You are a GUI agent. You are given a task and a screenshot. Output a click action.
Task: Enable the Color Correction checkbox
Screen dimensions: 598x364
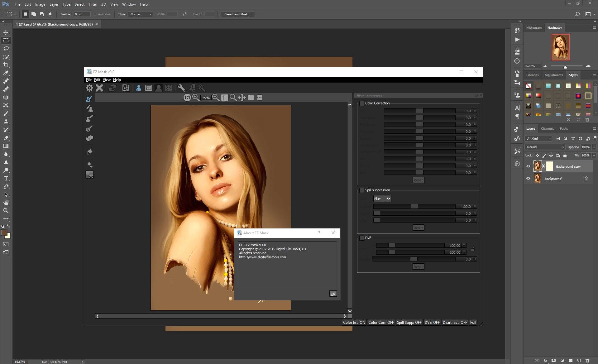[362, 103]
